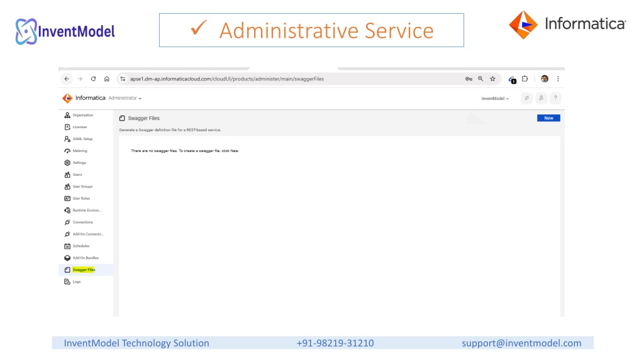Click the Swagger Files heading page icon
Screen dimensions: 644x362
coord(122,118)
